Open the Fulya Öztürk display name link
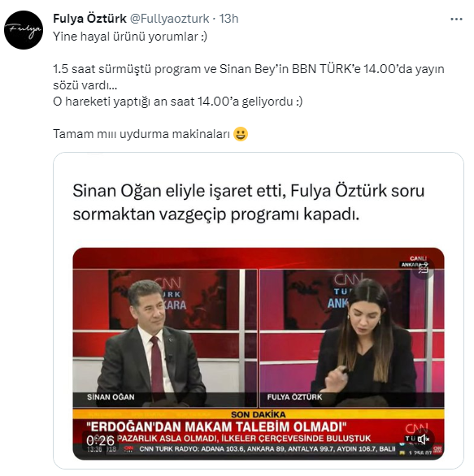Image resolution: width=474 pixels, height=476 pixels. [89, 19]
